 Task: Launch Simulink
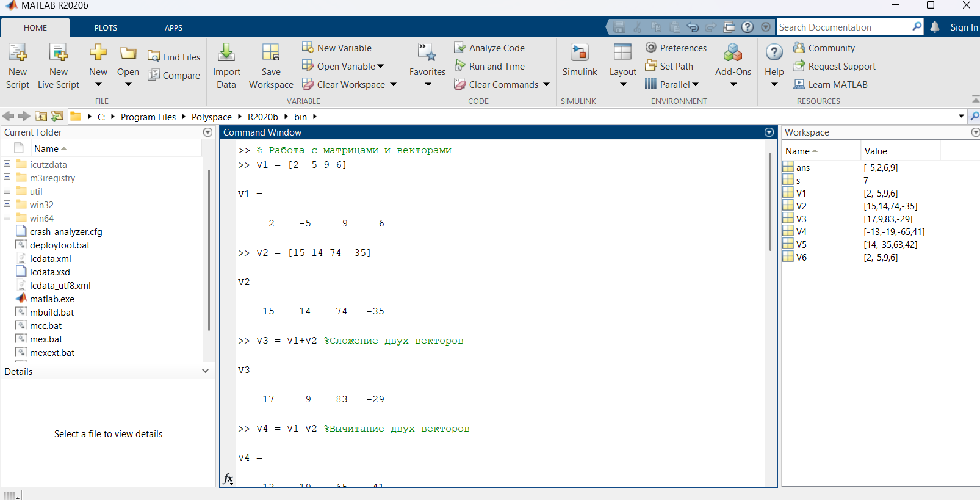580,60
